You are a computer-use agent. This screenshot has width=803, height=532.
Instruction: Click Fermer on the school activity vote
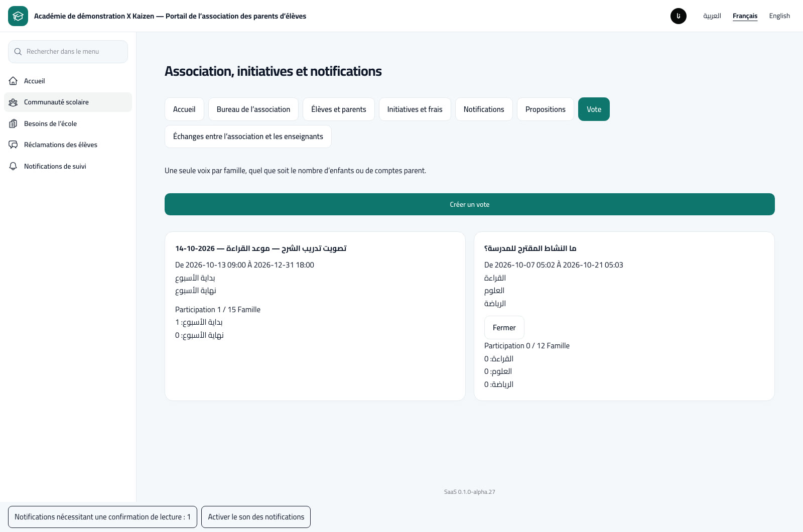click(x=504, y=328)
